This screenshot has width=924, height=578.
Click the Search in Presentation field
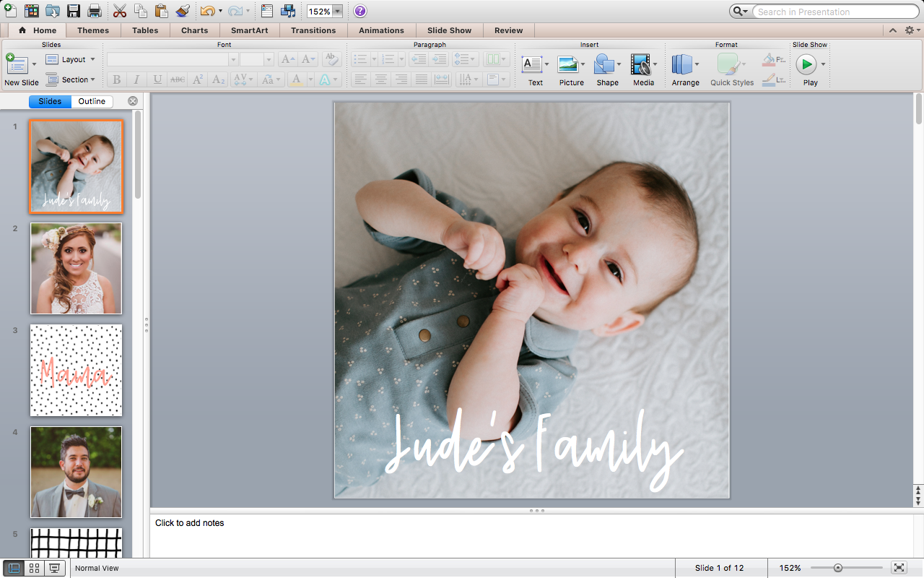835,12
